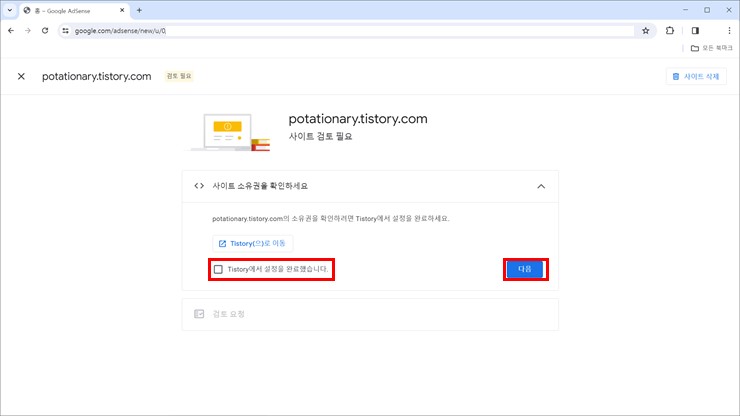This screenshot has height=416, width=740.
Task: Expand the 검토 요청 section
Action: pyautogui.click(x=370, y=314)
